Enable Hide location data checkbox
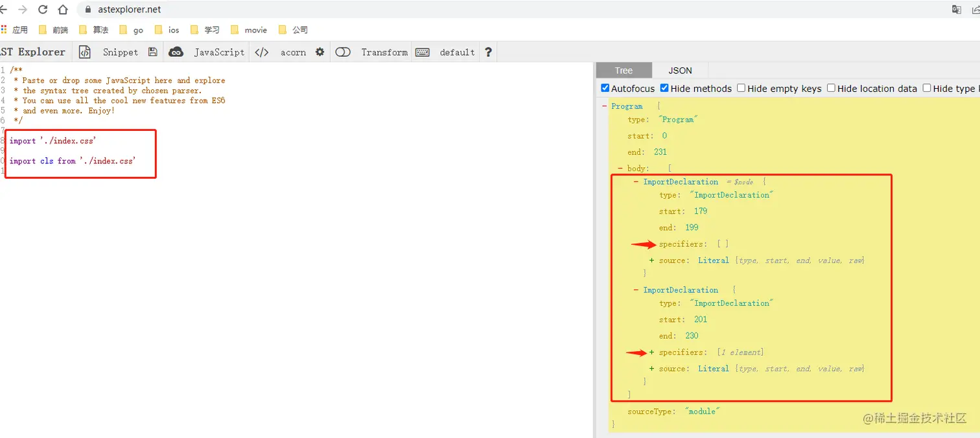Screen dimensions: 980x438 [831, 88]
